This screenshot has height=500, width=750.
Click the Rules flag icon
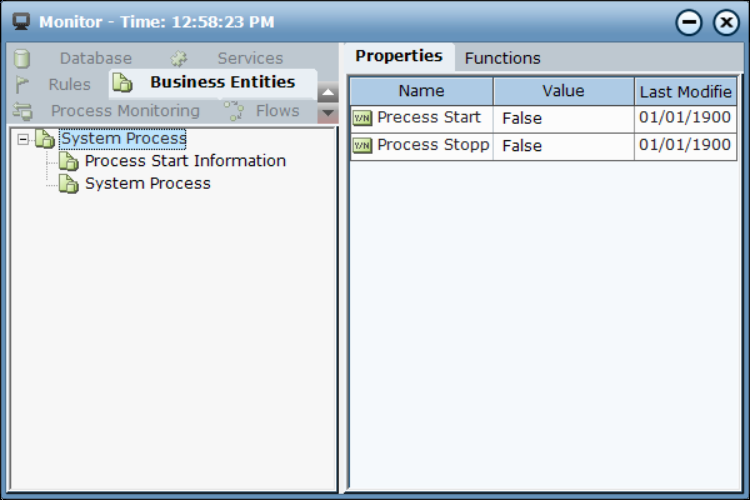pos(22,85)
